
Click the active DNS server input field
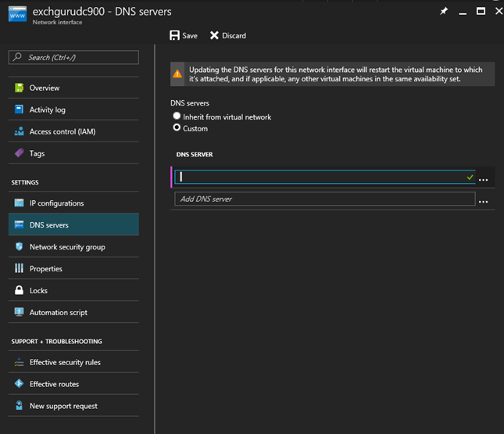[x=324, y=177]
